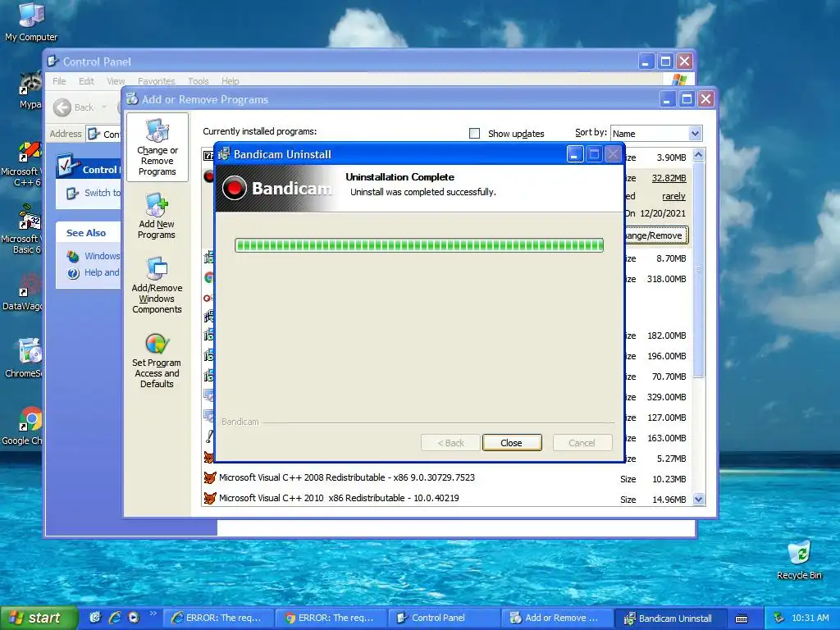Screen dimensions: 840x630
Task: Open the My Computer desktop icon
Action: 31,22
